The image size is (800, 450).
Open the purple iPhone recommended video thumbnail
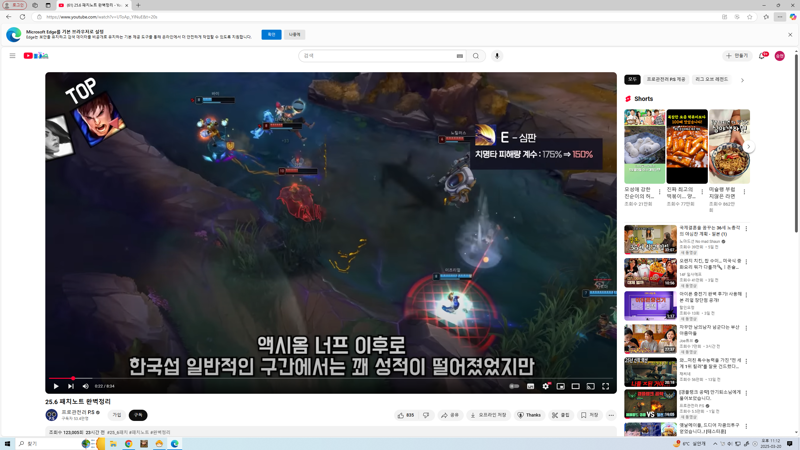click(651, 306)
